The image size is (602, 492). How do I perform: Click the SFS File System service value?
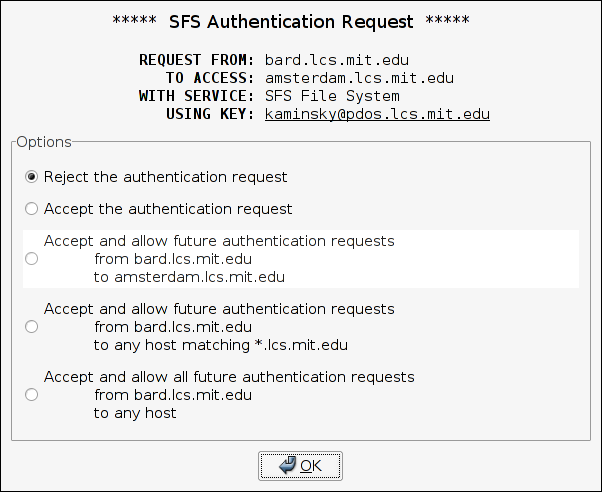click(332, 96)
